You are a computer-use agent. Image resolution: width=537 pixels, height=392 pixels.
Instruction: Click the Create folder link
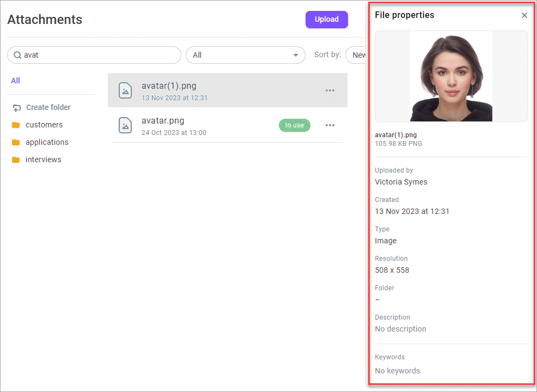[x=48, y=107]
